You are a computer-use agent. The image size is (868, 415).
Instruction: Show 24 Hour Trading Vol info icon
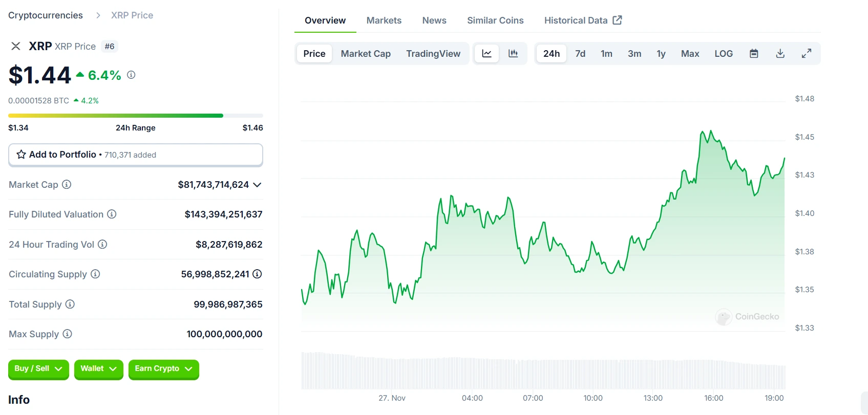(102, 244)
